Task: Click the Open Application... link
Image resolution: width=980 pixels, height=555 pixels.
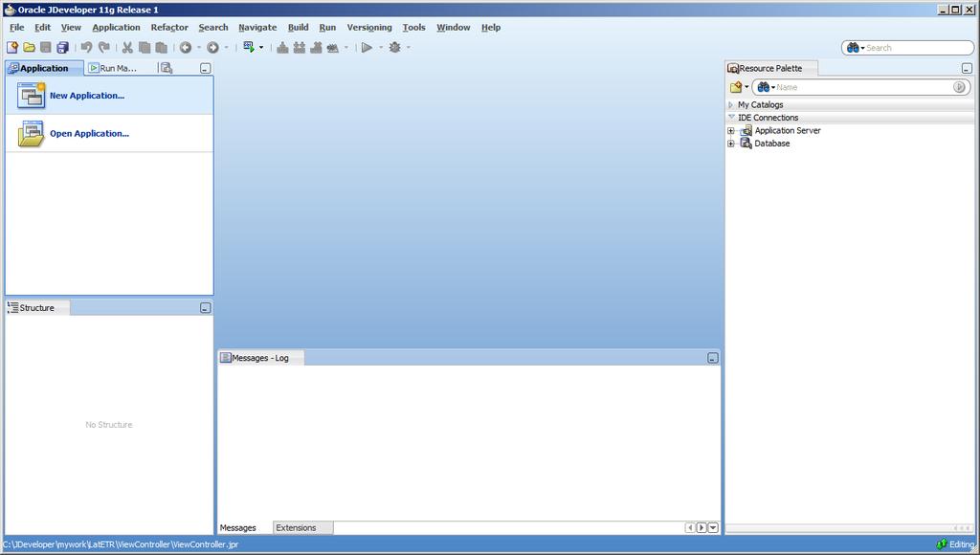Action: pos(89,134)
